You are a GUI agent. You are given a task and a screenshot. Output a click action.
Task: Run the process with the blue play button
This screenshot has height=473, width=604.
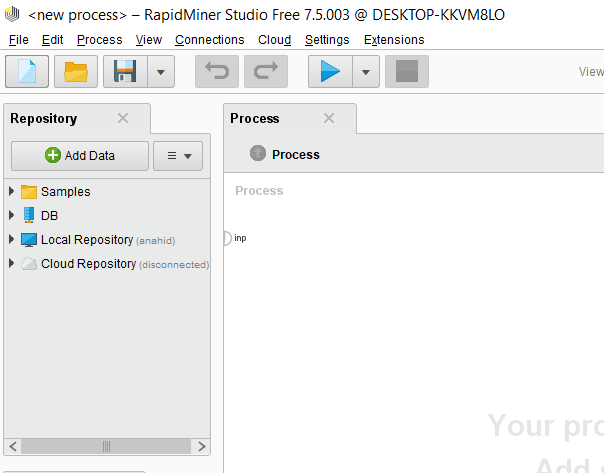[330, 71]
